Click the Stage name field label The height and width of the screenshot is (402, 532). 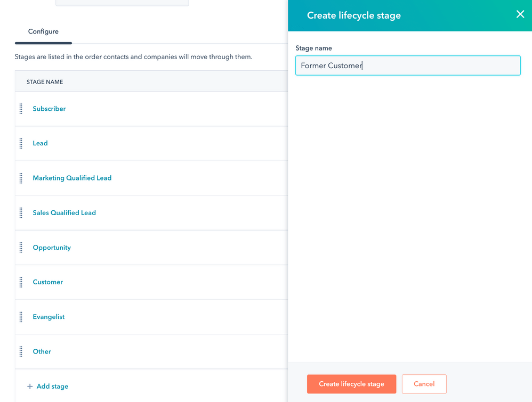[x=313, y=48]
